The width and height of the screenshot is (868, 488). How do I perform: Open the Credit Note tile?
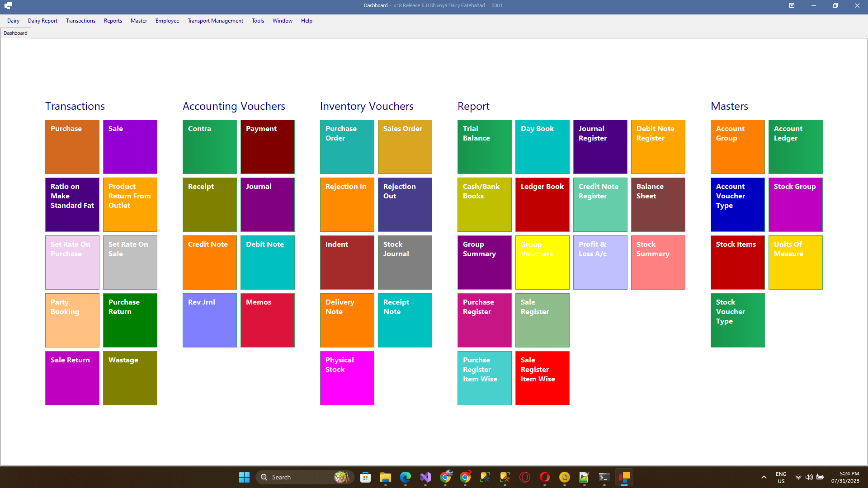pos(210,263)
